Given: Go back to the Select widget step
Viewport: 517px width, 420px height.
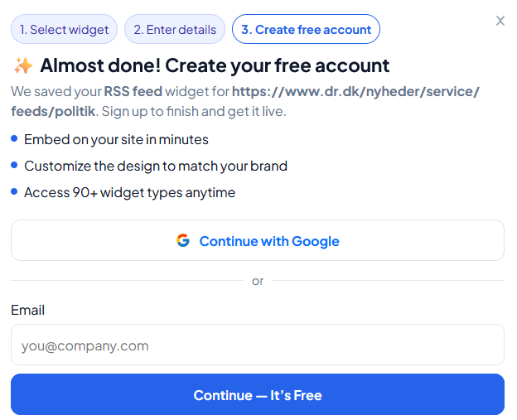Looking at the screenshot, I should pyautogui.click(x=65, y=30).
